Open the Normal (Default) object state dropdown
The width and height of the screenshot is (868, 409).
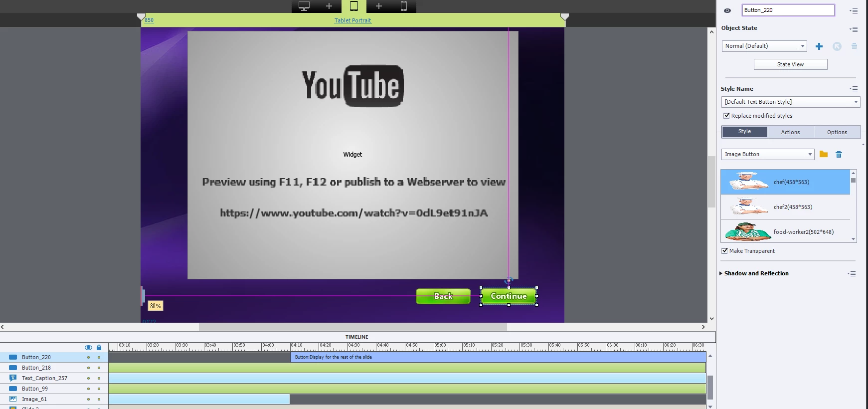(764, 46)
